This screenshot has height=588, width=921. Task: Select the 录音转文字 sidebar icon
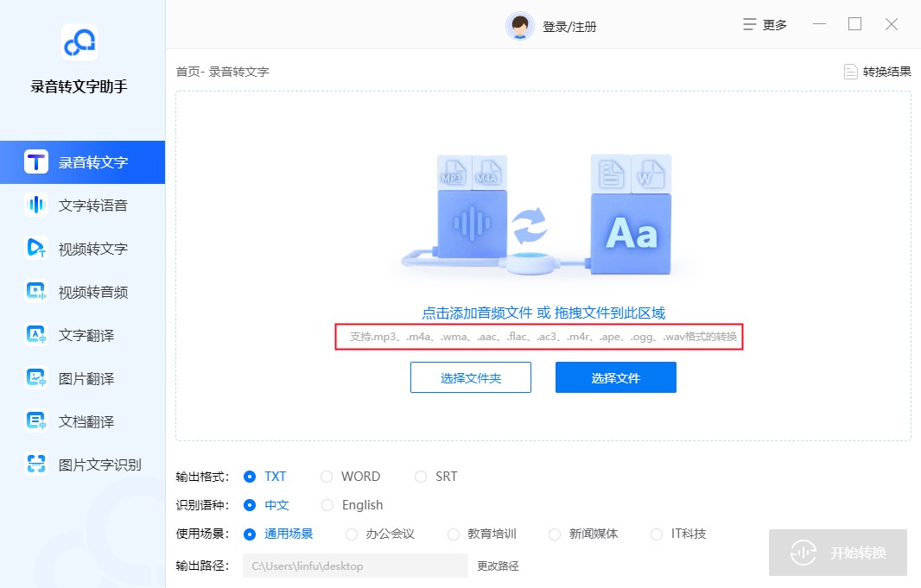click(x=82, y=161)
